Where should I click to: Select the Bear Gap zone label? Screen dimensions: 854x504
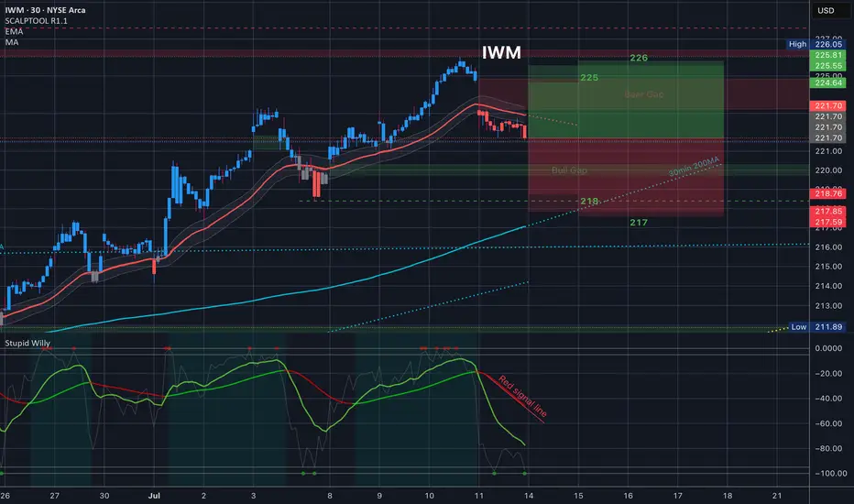click(x=644, y=94)
